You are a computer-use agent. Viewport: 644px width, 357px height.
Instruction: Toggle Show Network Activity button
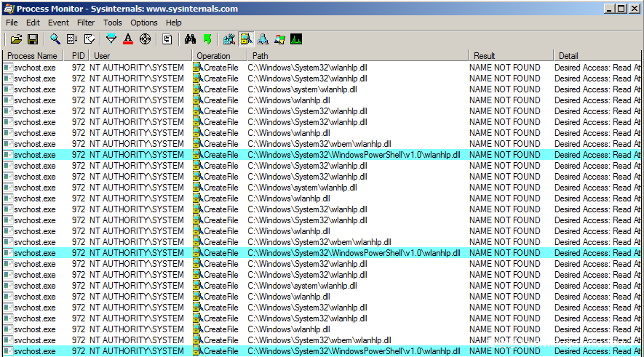tap(263, 39)
